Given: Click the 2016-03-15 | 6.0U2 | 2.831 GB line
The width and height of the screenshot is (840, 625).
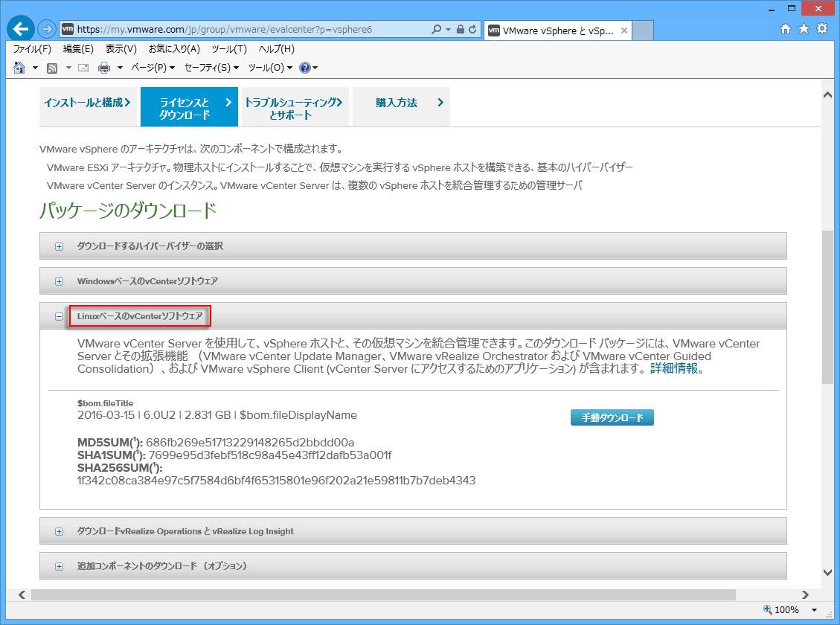Looking at the screenshot, I should (217, 415).
